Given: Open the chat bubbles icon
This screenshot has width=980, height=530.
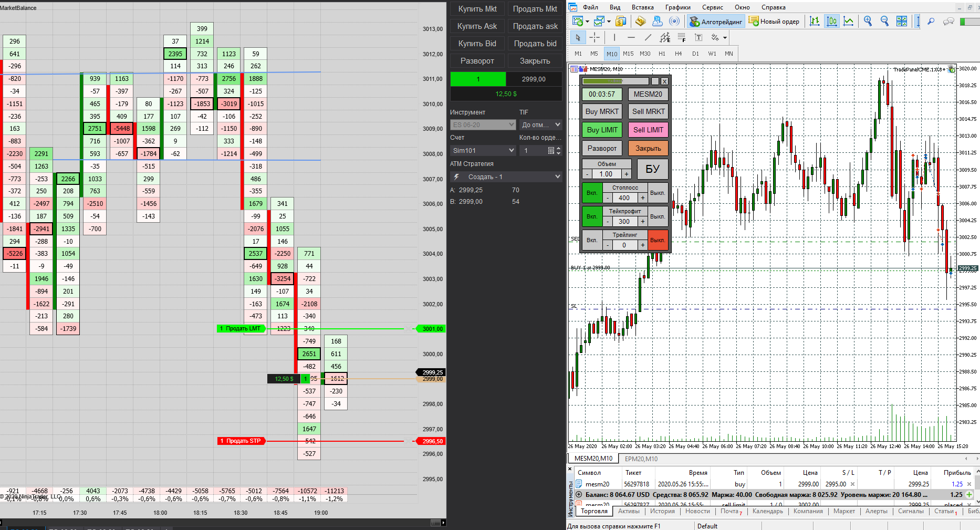Looking at the screenshot, I should pos(948,22).
